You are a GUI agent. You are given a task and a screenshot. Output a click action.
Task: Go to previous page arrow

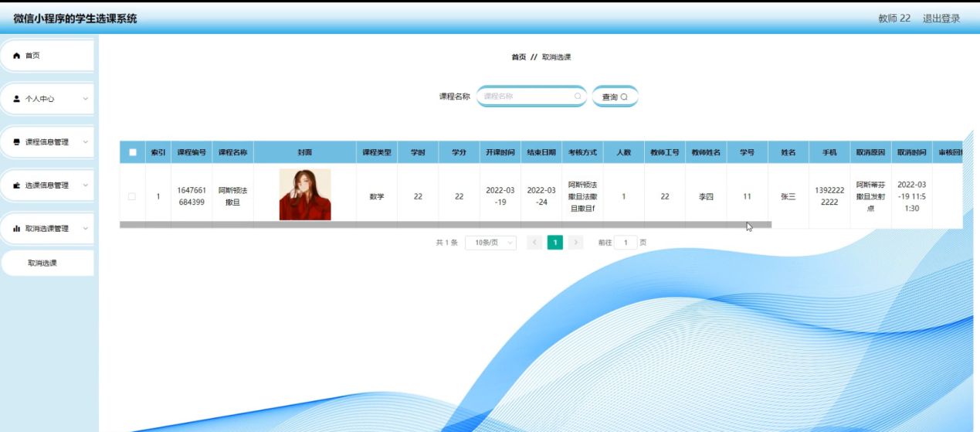pos(534,243)
